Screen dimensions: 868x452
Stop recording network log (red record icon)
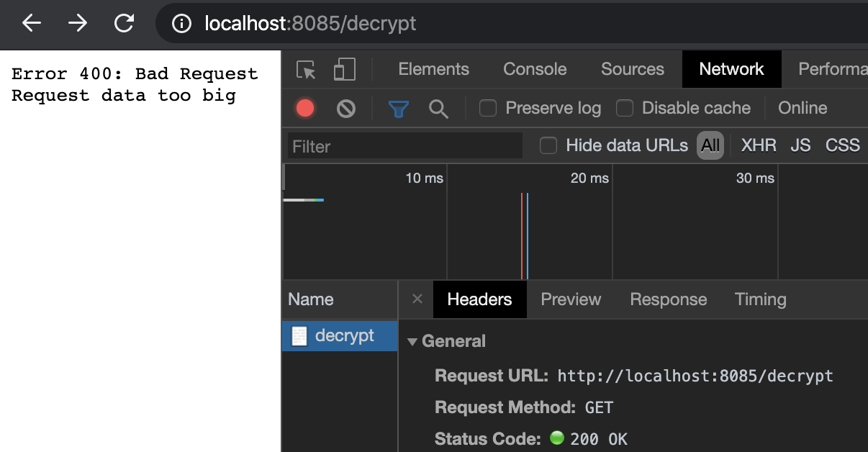(304, 108)
